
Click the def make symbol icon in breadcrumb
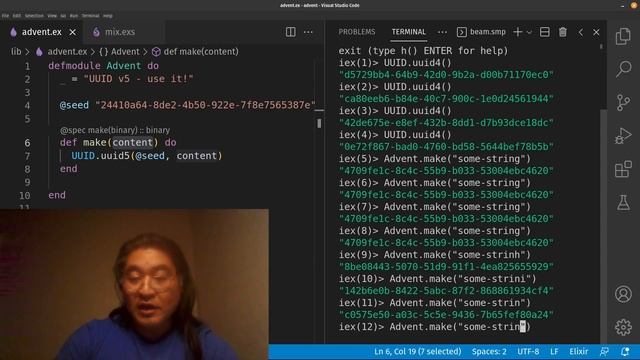[x=156, y=52]
